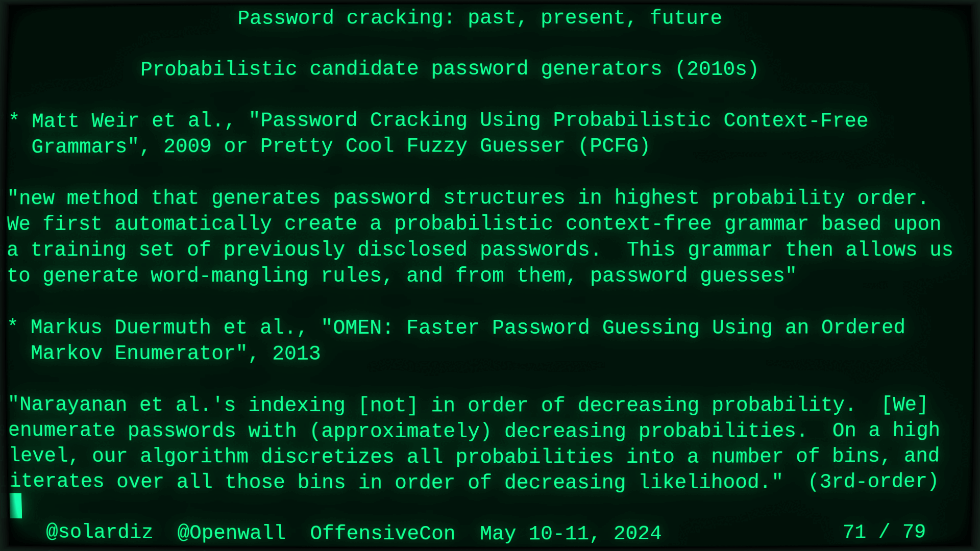Click the "(3rd-order)" annotation
The height and width of the screenshot is (551, 980).
[x=873, y=482]
